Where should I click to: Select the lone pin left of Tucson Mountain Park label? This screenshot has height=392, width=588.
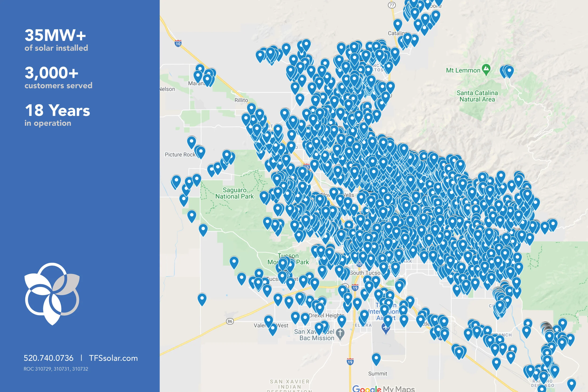tap(234, 263)
